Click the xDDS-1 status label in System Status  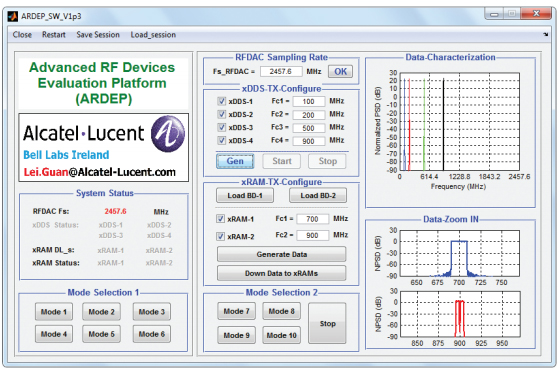(111, 225)
